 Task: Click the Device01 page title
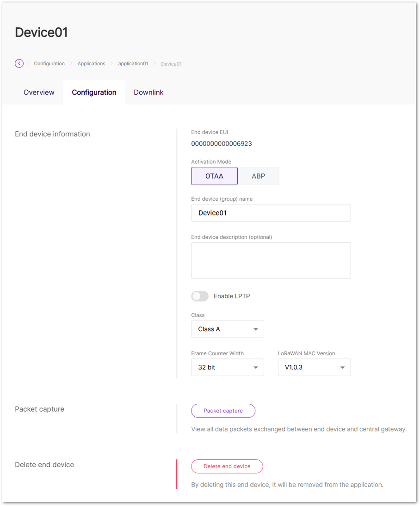tap(41, 32)
